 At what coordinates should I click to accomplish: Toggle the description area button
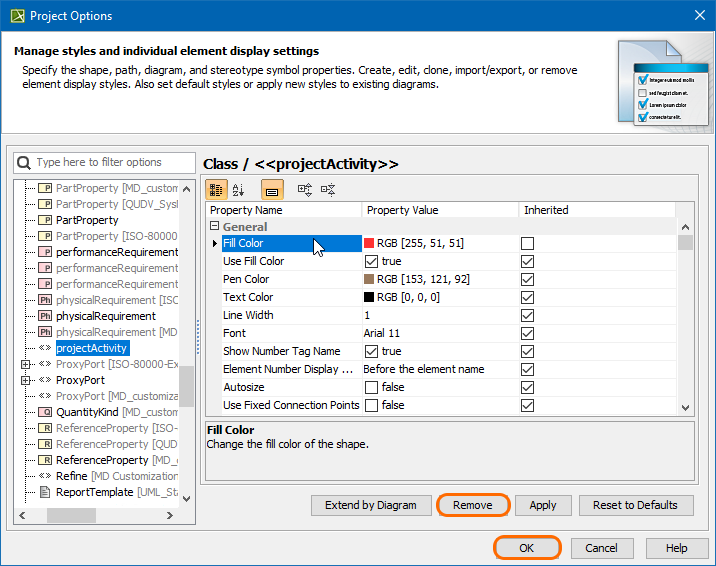tap(272, 189)
